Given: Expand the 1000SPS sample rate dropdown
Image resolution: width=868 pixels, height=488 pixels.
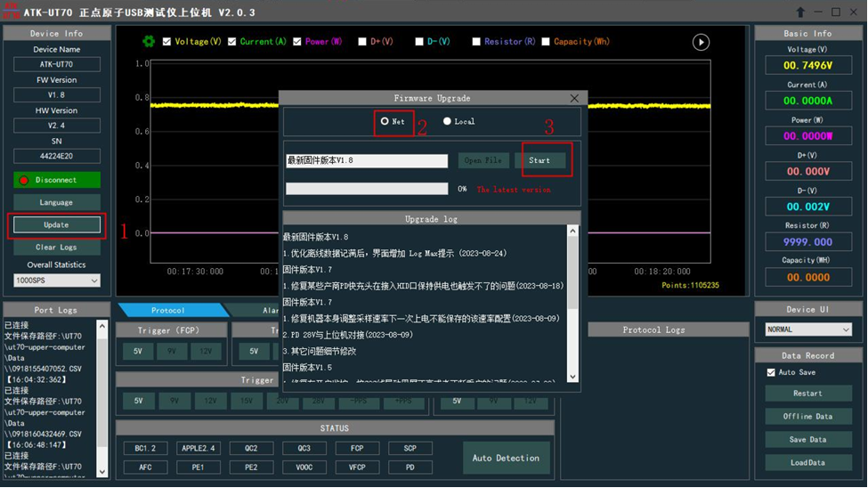Looking at the screenshot, I should [56, 281].
